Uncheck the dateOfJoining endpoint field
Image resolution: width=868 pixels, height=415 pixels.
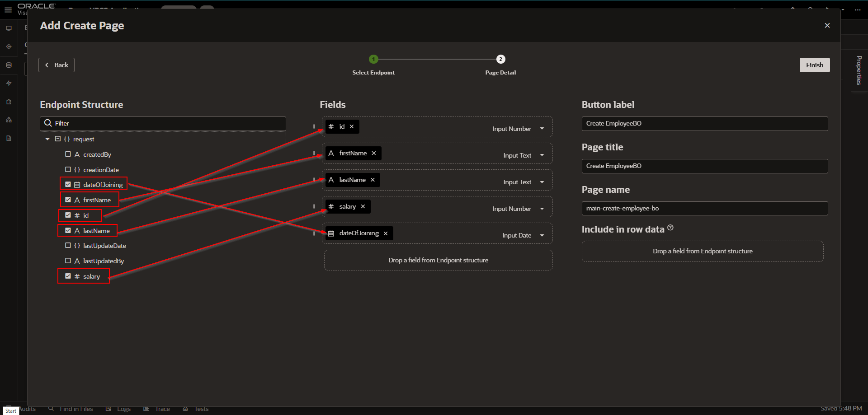point(68,184)
